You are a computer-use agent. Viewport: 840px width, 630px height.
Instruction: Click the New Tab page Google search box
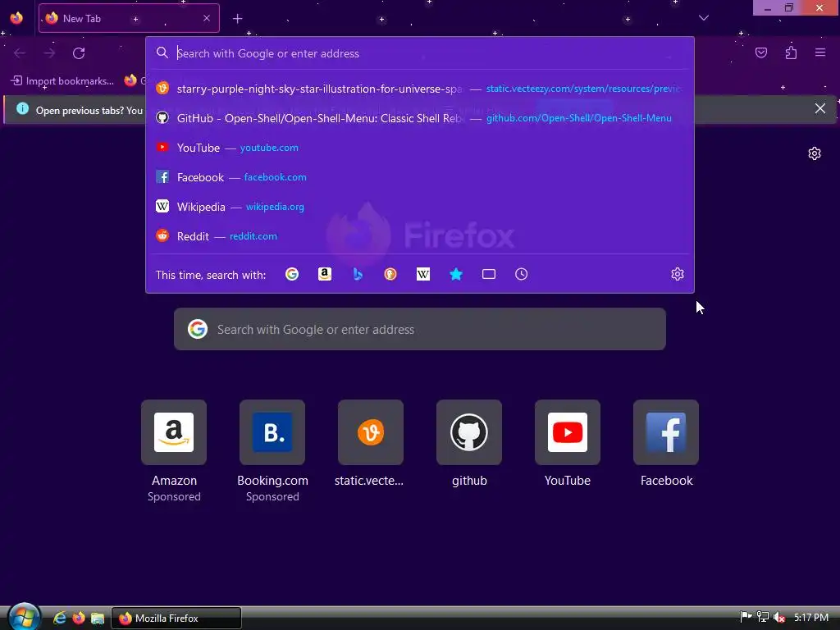click(x=419, y=329)
